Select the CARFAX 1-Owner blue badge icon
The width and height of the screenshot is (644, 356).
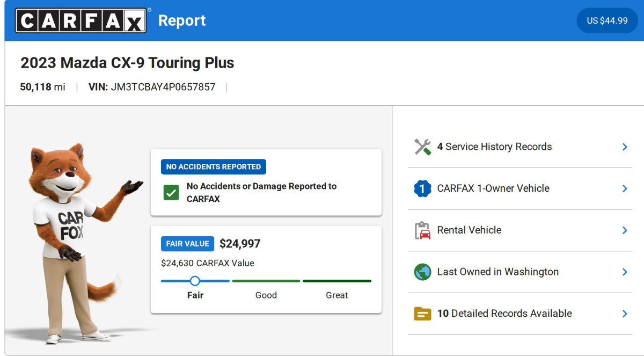tap(422, 188)
